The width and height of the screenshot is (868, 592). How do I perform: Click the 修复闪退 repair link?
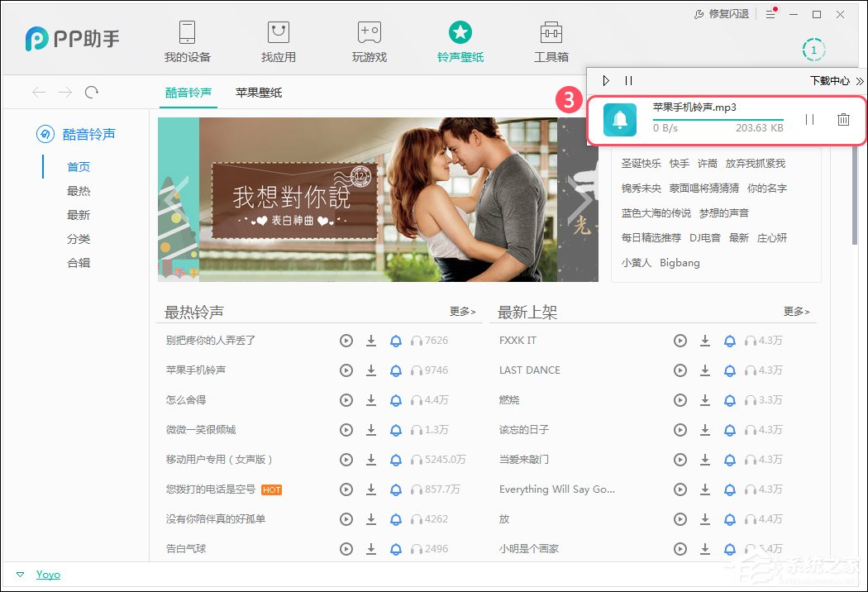click(x=727, y=13)
